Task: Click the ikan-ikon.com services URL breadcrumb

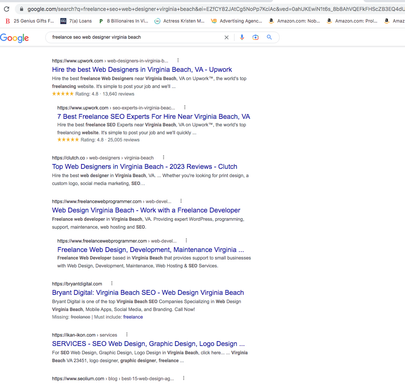Action: pos(84,335)
